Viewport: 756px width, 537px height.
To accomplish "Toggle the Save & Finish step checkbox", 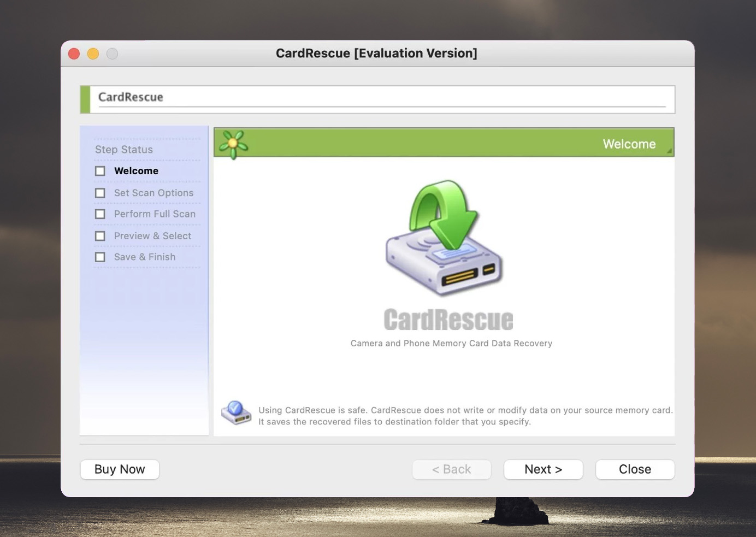I will [x=100, y=257].
